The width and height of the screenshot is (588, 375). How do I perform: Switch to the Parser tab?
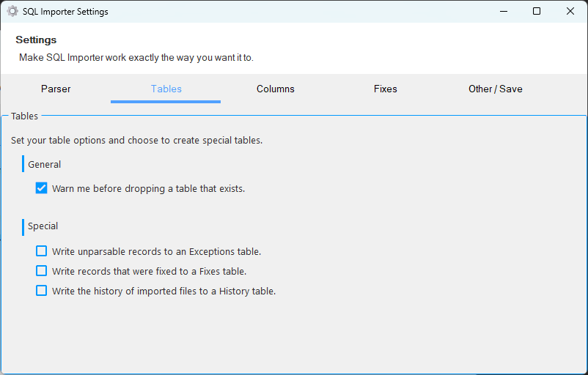(56, 89)
